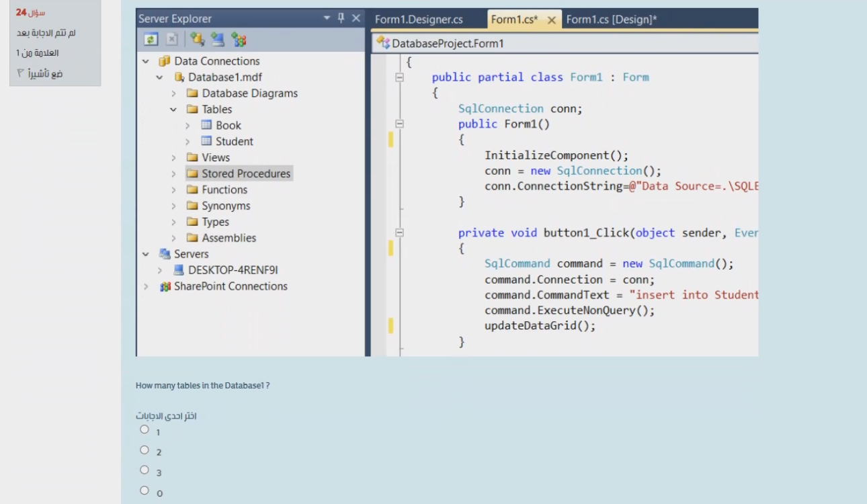Expand the SharePoint Connections node
Image resolution: width=867 pixels, height=504 pixels.
tap(146, 286)
